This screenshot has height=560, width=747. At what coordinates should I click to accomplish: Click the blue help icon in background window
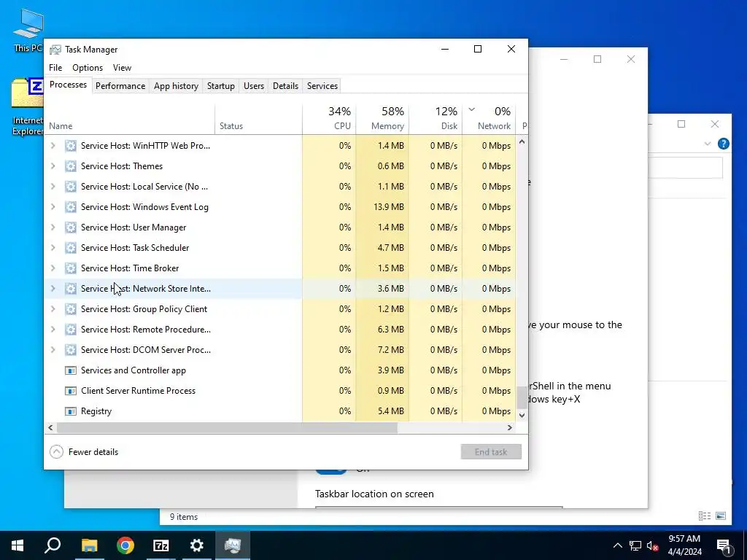pos(723,144)
